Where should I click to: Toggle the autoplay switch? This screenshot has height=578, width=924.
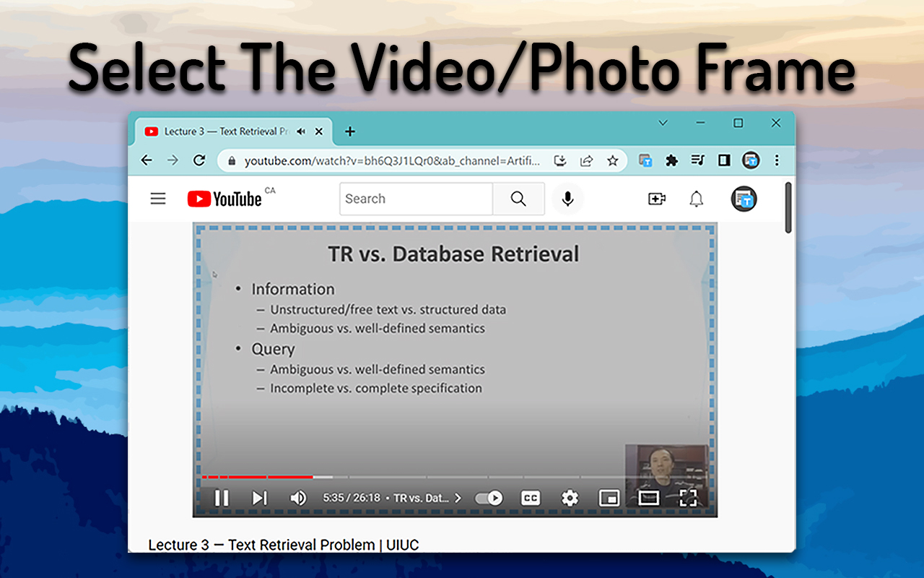489,498
